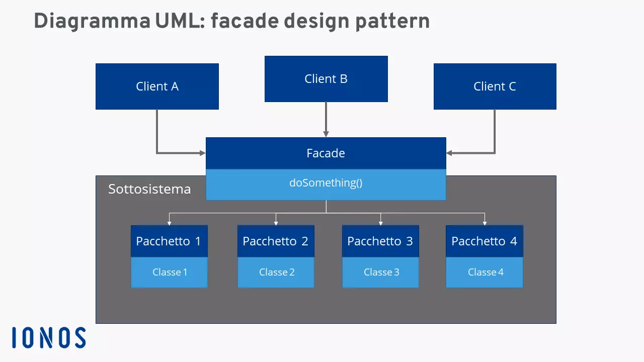Select the Facade class header
The image size is (644, 362).
(326, 153)
